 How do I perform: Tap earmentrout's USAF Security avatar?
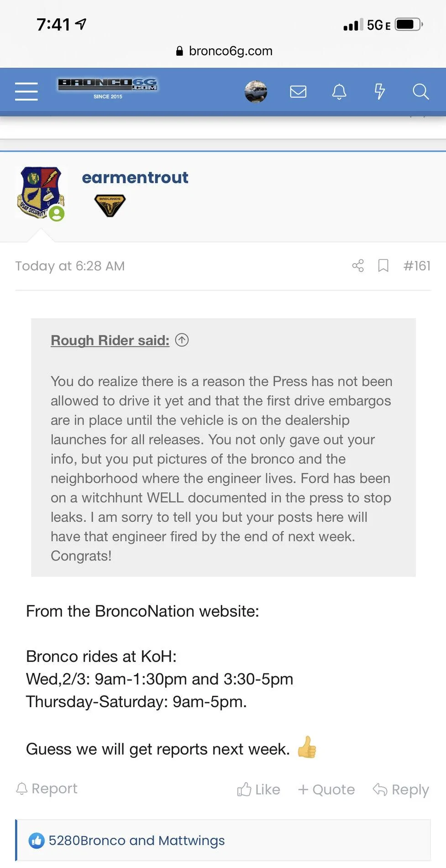pyautogui.click(x=41, y=193)
